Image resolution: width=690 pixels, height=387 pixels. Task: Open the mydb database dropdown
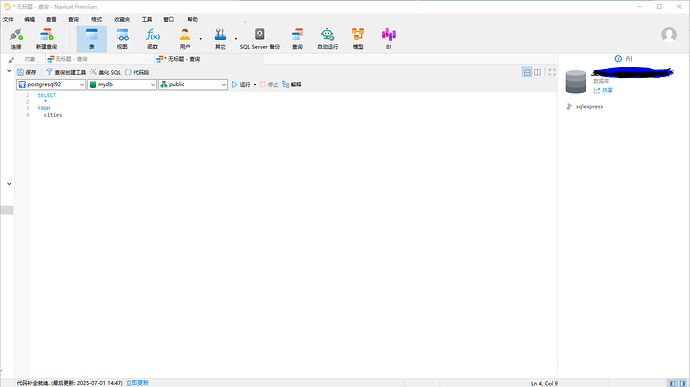(122, 85)
